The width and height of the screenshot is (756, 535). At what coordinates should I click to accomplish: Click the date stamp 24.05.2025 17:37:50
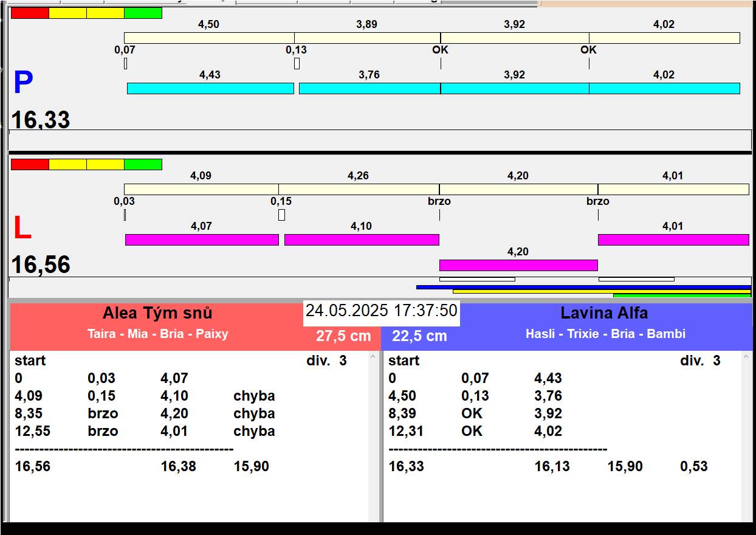coord(381,311)
